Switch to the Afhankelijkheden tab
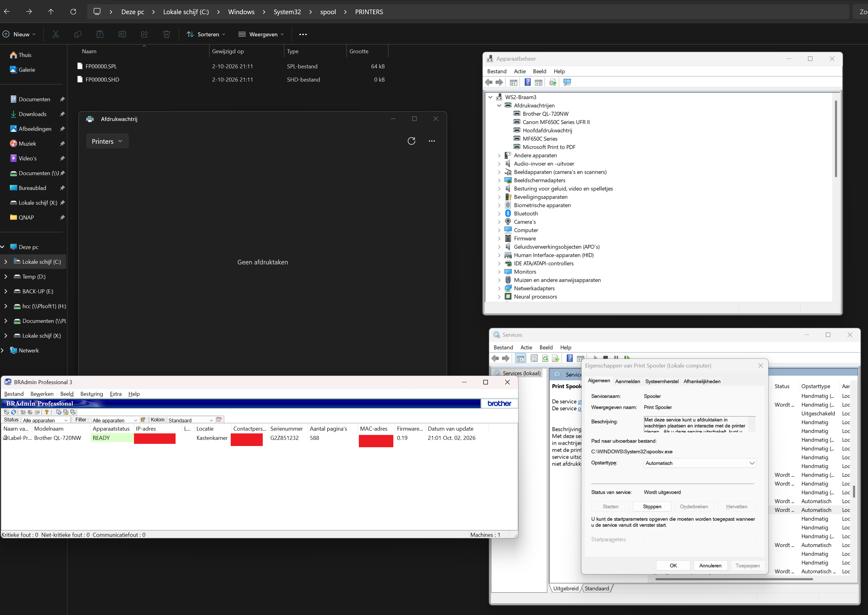The image size is (868, 615). (702, 381)
